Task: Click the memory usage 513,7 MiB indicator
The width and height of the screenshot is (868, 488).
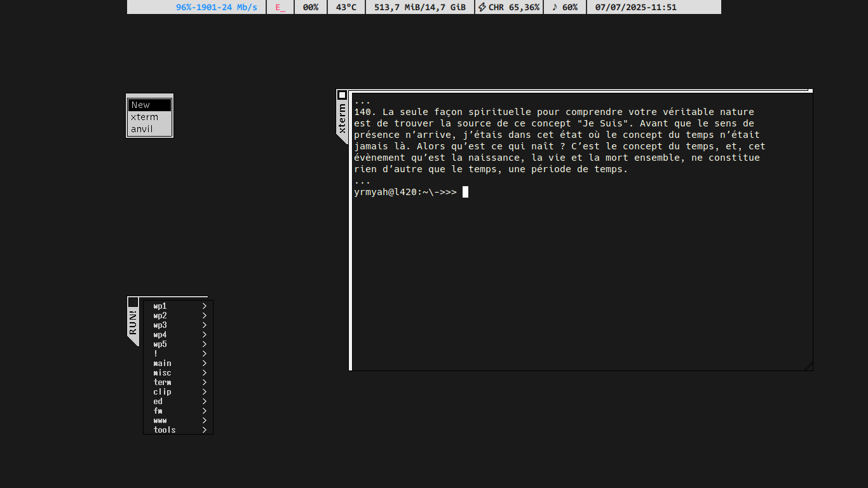Action: [x=420, y=8]
